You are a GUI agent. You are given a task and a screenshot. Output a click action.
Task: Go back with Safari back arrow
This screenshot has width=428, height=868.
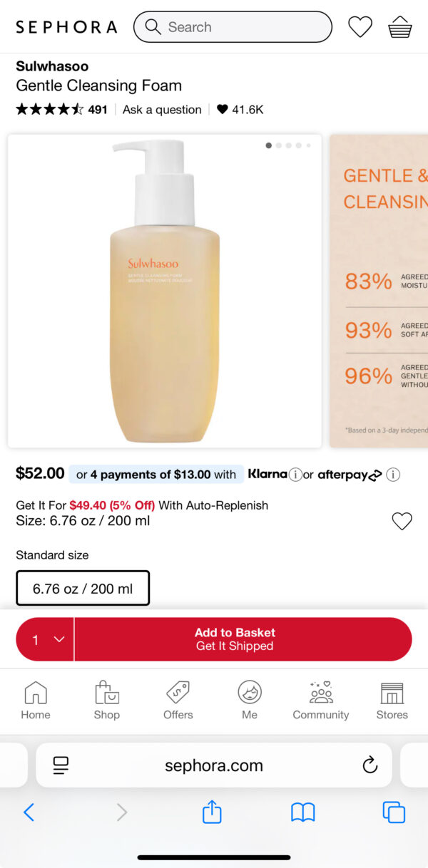29,812
